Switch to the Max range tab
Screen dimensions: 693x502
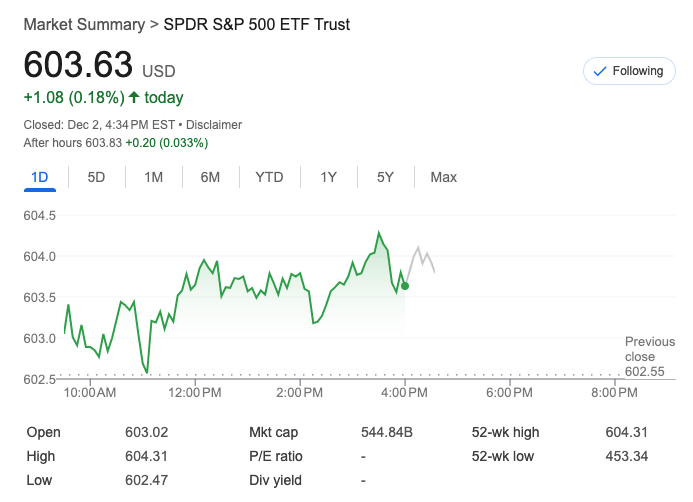click(443, 177)
